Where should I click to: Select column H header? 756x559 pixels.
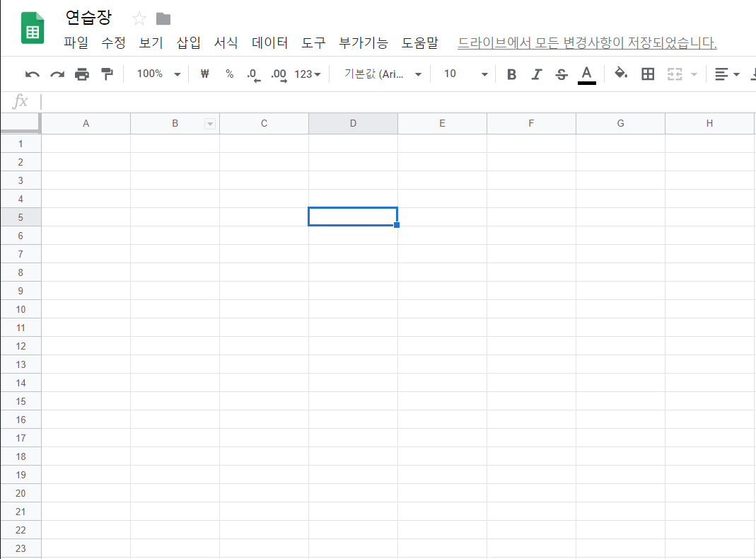point(710,123)
